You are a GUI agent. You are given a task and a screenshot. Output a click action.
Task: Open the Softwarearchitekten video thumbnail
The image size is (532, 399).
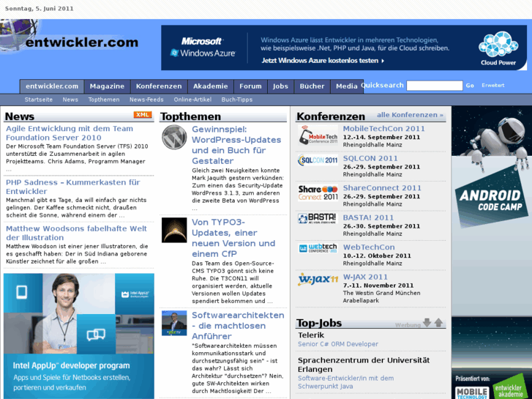click(x=174, y=323)
